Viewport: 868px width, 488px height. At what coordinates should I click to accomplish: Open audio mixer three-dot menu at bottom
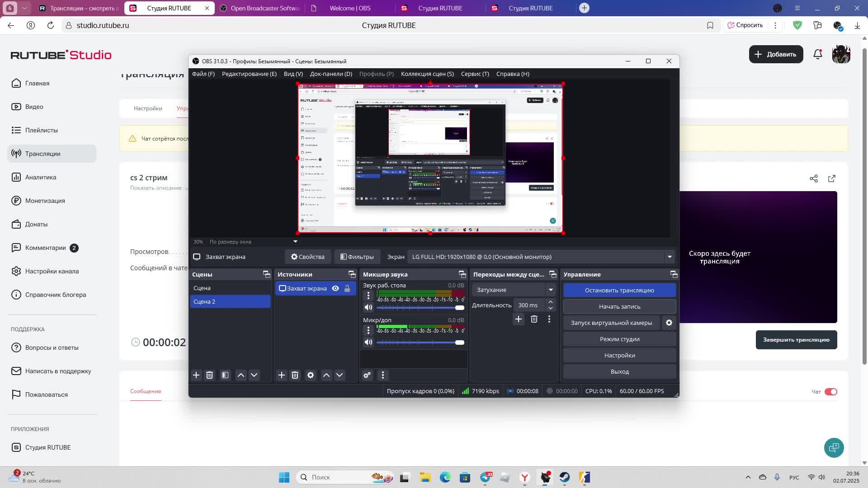pos(383,375)
